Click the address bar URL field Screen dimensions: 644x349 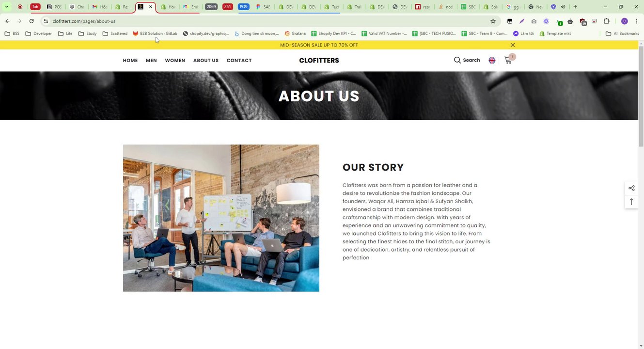267,21
